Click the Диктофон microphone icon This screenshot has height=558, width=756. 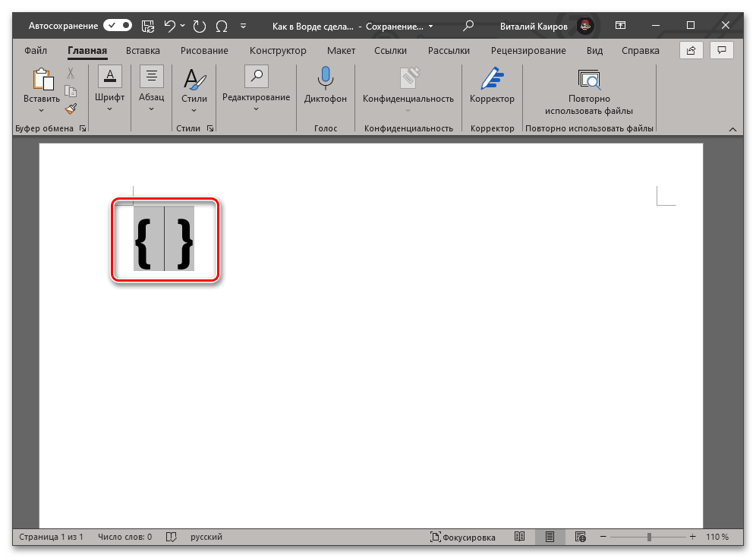point(325,78)
